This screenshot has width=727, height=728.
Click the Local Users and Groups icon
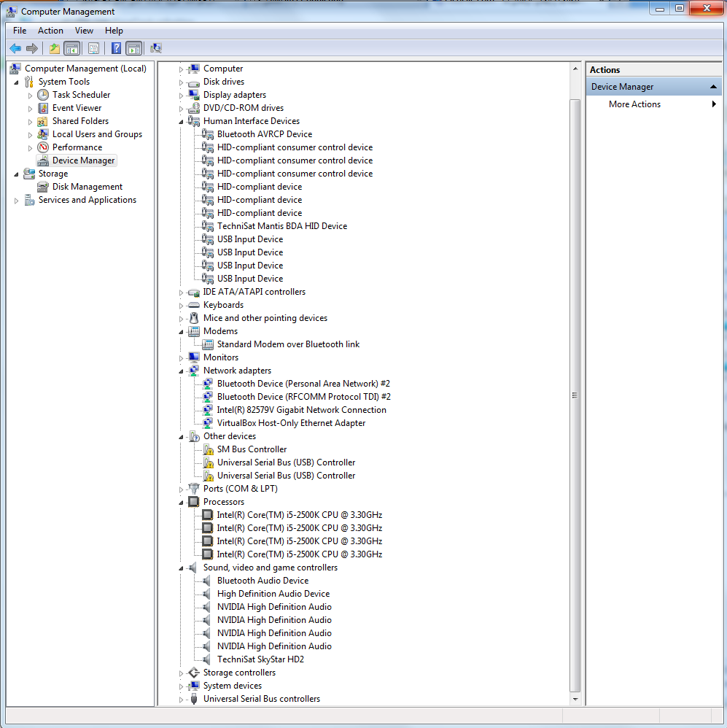point(43,134)
